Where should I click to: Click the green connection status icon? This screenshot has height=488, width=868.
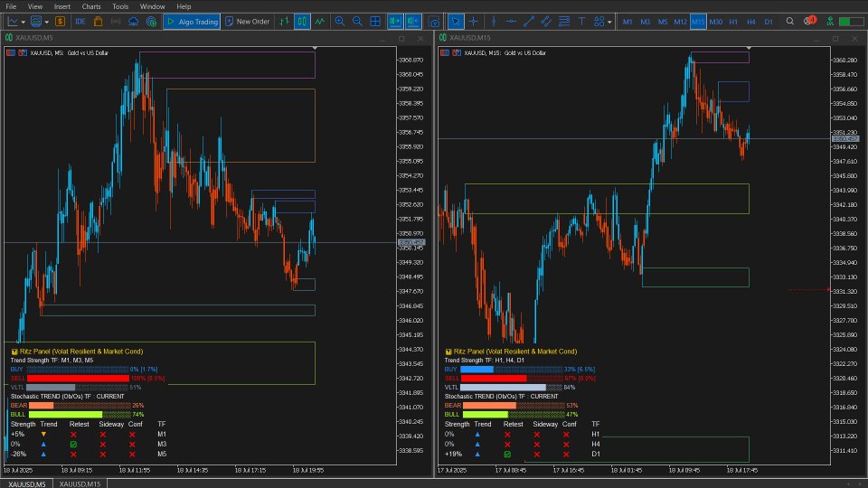(x=830, y=22)
